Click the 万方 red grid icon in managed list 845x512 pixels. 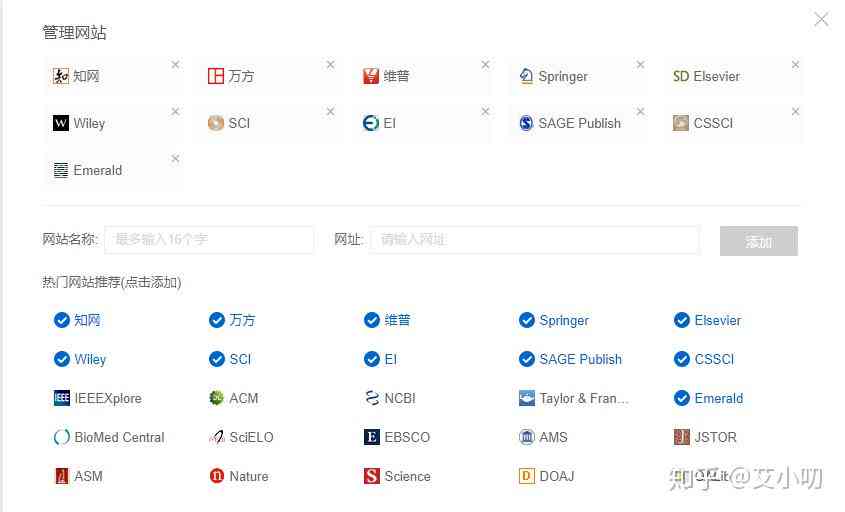(x=216, y=76)
